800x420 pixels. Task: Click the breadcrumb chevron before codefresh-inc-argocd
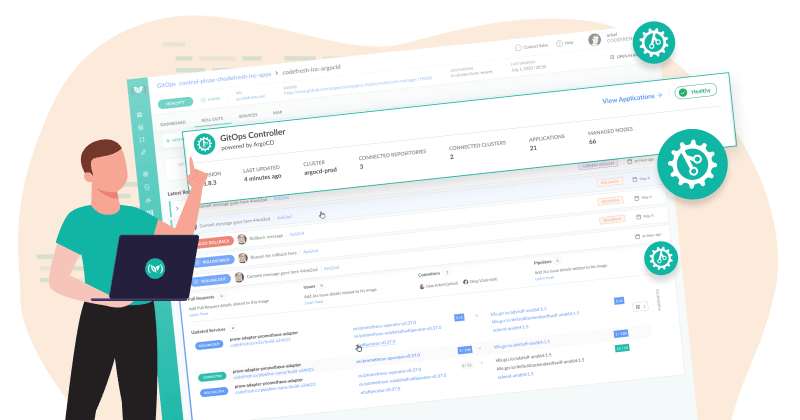[x=277, y=73]
